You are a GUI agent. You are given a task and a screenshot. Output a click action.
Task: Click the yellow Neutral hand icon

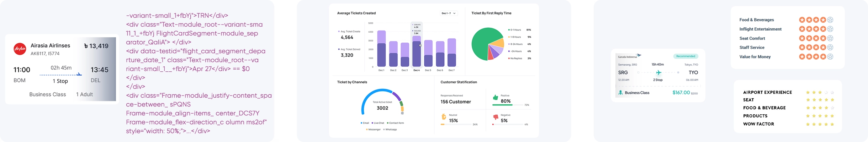point(444,116)
